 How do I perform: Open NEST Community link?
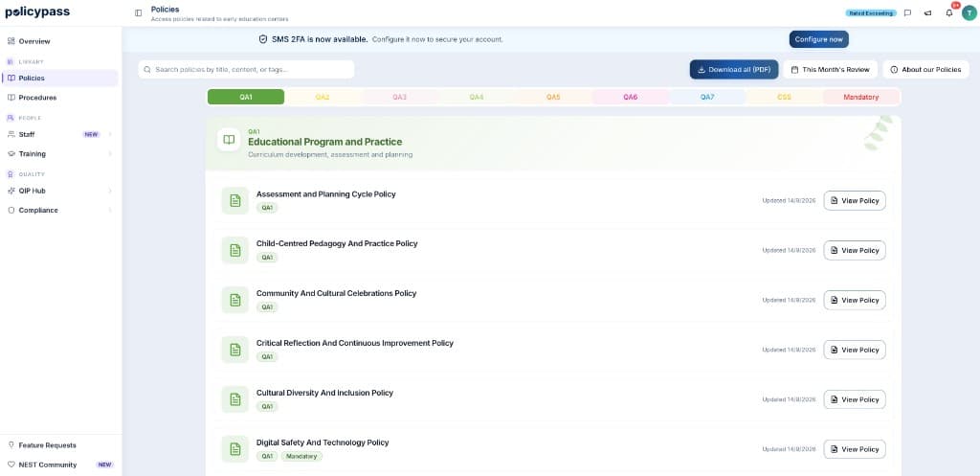pyautogui.click(x=59, y=465)
